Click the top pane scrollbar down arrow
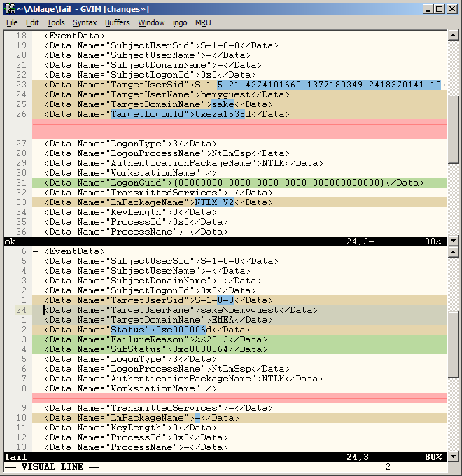 tap(453, 241)
